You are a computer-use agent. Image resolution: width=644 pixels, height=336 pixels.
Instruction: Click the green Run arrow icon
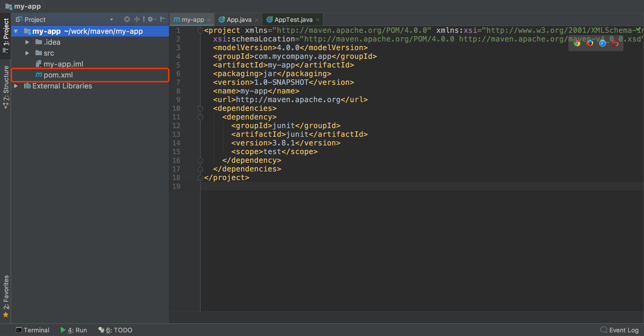(63, 330)
